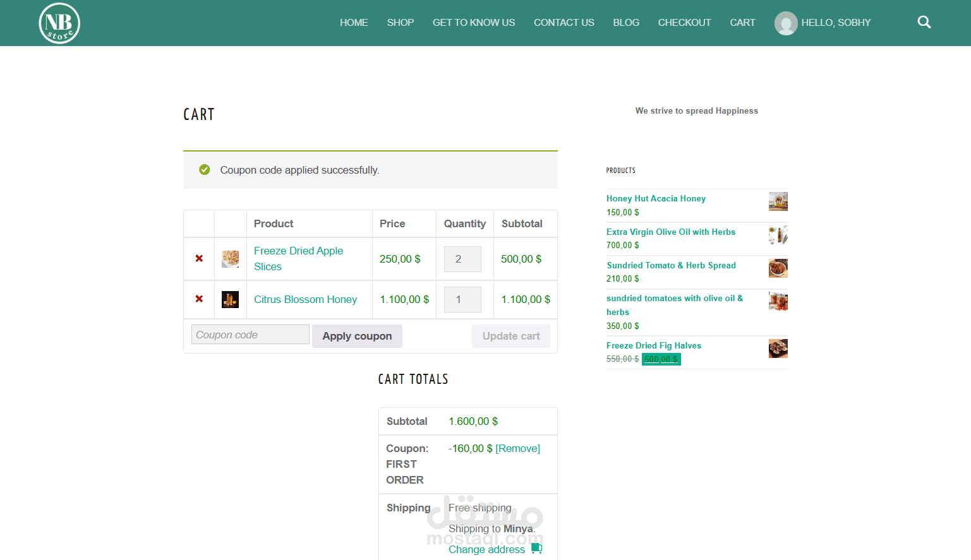Open the CART menu item
The width and height of the screenshot is (971, 560).
(x=742, y=23)
